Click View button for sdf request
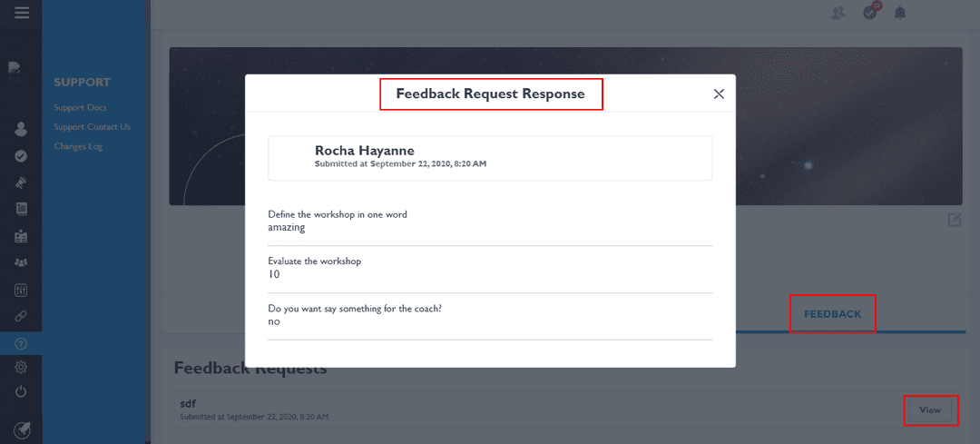The image size is (980, 444). (x=930, y=410)
